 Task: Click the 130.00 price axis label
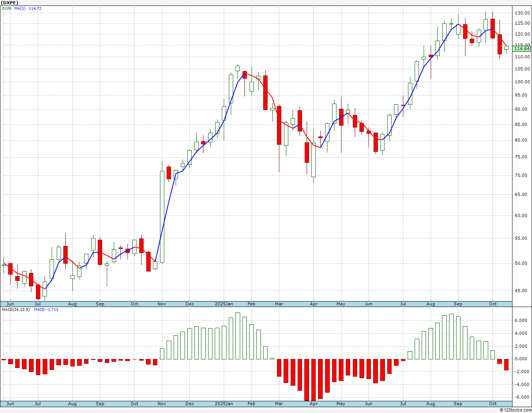pos(522,13)
